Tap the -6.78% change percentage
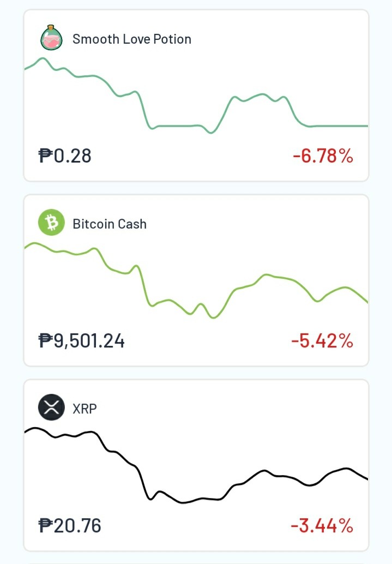This screenshot has width=392, height=564. (x=323, y=156)
